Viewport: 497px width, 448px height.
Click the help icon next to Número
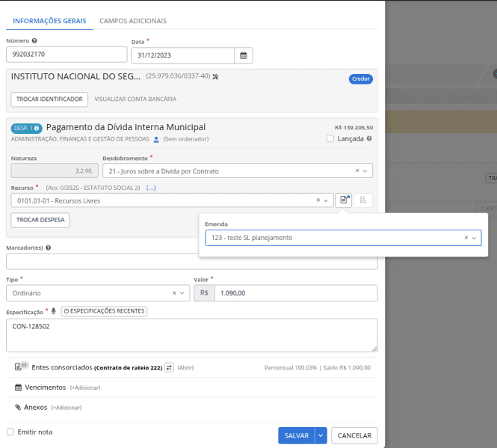tap(34, 40)
